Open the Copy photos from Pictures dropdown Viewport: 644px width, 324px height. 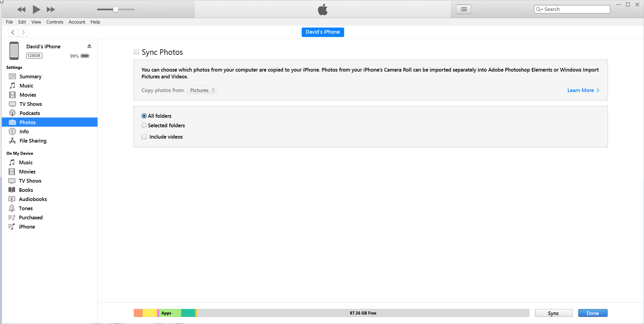pos(202,90)
